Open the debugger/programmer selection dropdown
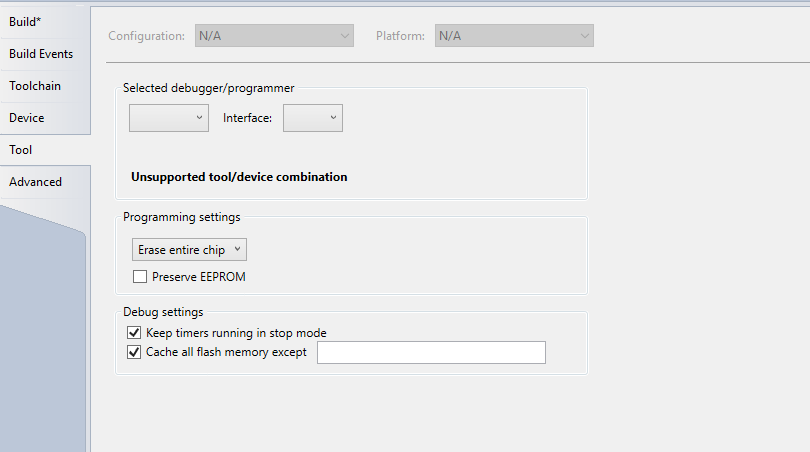810x452 pixels. tap(168, 118)
